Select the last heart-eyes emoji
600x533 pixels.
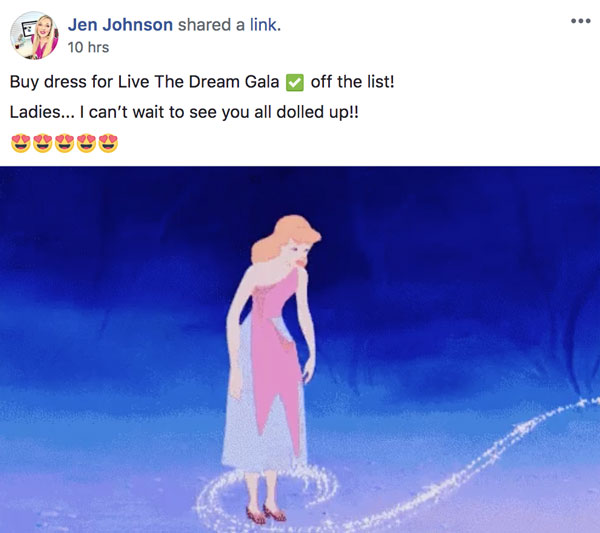[x=108, y=143]
